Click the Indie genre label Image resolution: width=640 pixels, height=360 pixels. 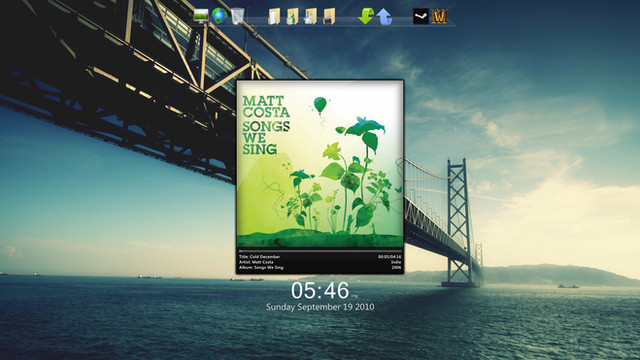click(396, 262)
